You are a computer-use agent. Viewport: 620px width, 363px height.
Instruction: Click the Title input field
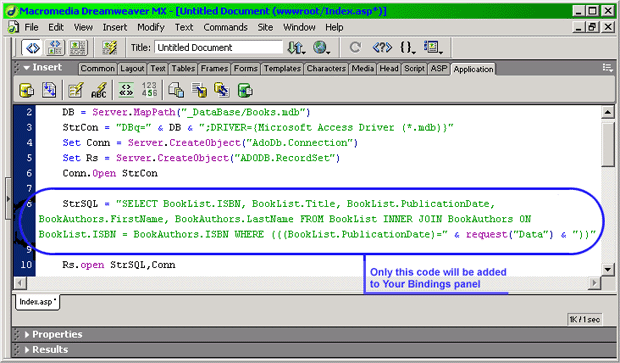click(218, 47)
